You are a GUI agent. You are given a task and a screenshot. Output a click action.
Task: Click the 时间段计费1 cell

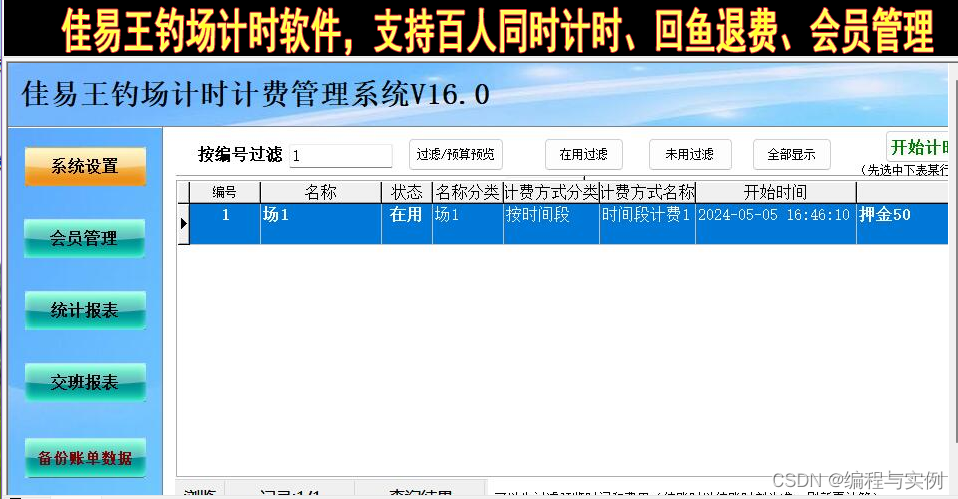[648, 224]
